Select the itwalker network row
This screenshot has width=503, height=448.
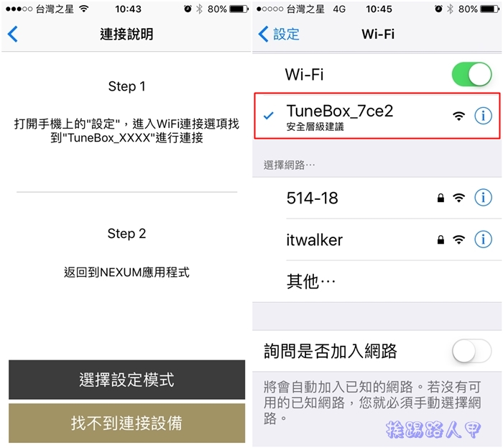pos(377,239)
